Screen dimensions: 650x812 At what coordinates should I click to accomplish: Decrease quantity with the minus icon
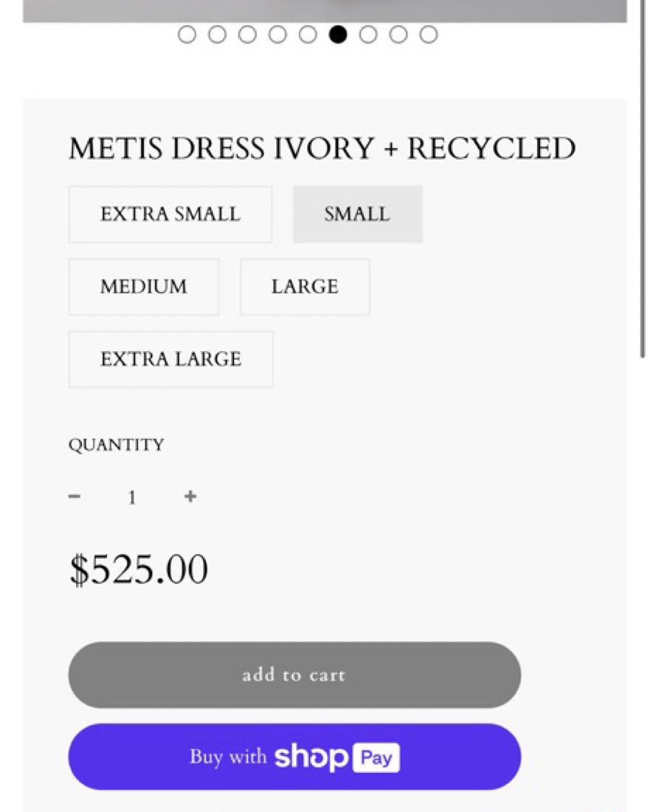click(x=74, y=497)
